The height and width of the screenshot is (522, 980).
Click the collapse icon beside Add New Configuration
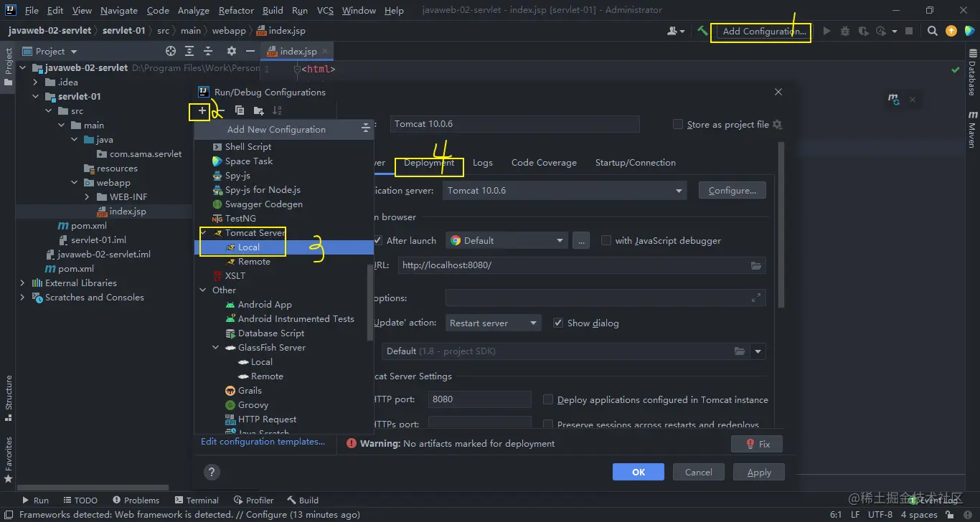pyautogui.click(x=365, y=128)
